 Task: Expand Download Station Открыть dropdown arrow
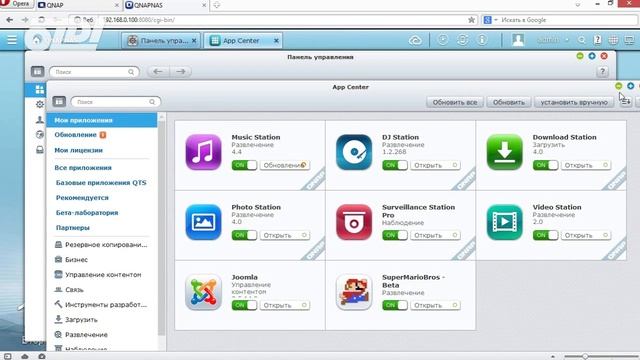[605, 165]
